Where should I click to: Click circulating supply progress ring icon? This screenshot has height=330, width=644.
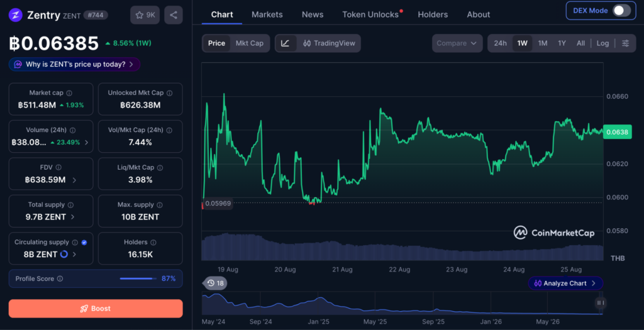[64, 255]
